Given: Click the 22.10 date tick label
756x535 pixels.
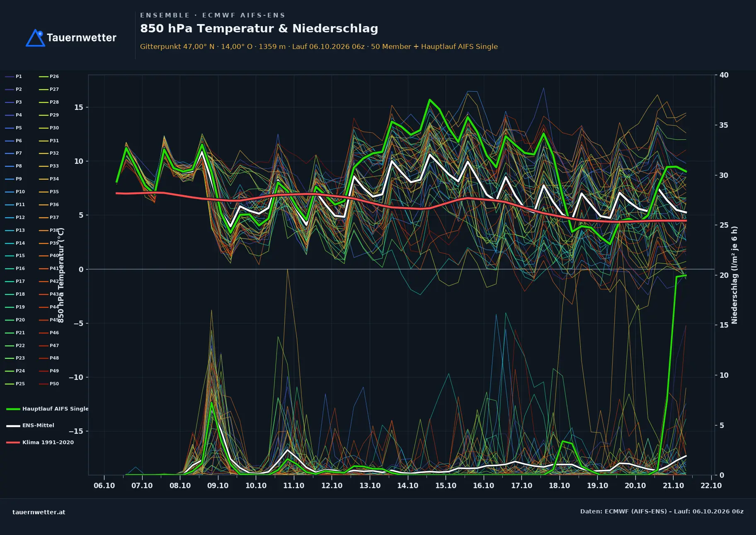Looking at the screenshot, I should (711, 485).
